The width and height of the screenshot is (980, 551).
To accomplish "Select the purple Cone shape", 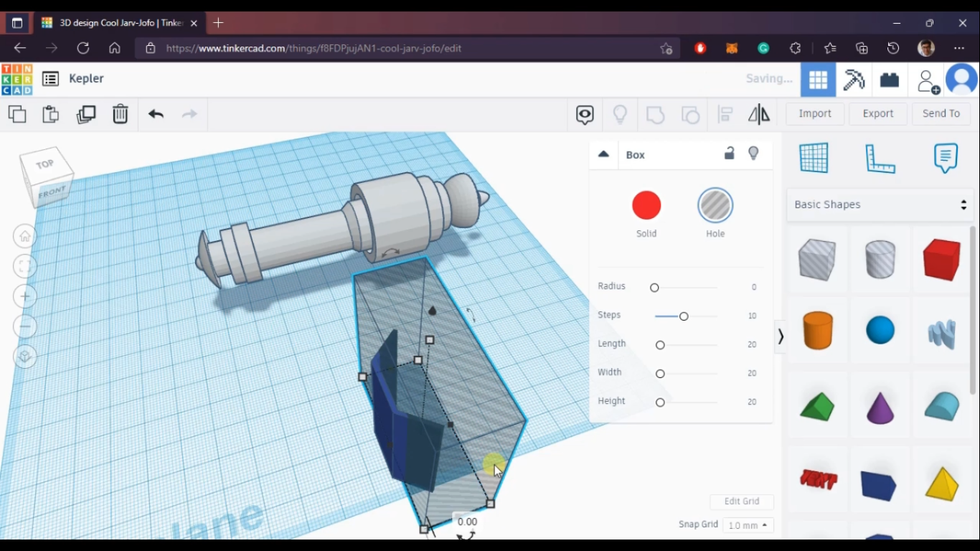I will point(880,408).
